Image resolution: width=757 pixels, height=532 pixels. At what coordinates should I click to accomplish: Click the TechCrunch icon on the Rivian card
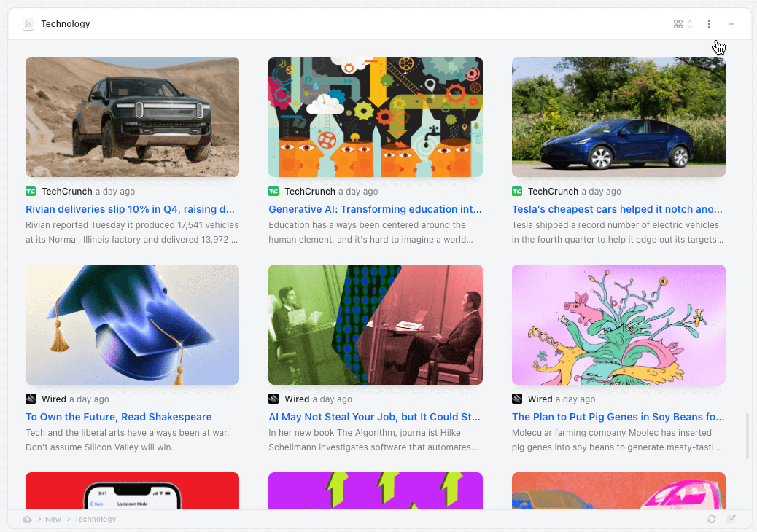pyautogui.click(x=31, y=191)
